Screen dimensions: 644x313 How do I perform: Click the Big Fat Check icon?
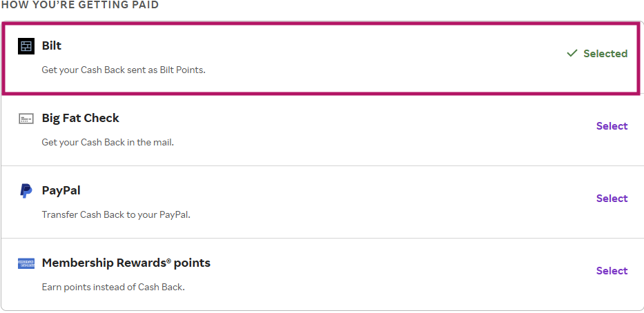[26, 119]
